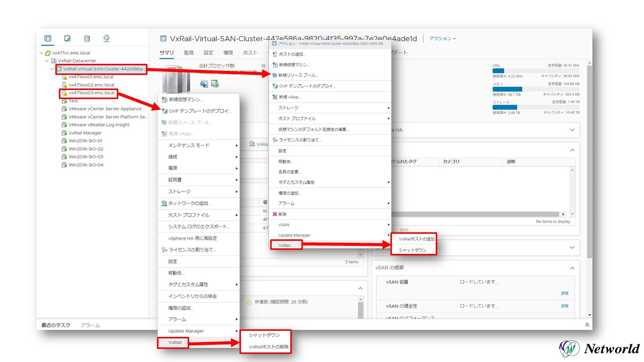Open the Storage inventory icon
644x362 pixels.
click(x=87, y=39)
